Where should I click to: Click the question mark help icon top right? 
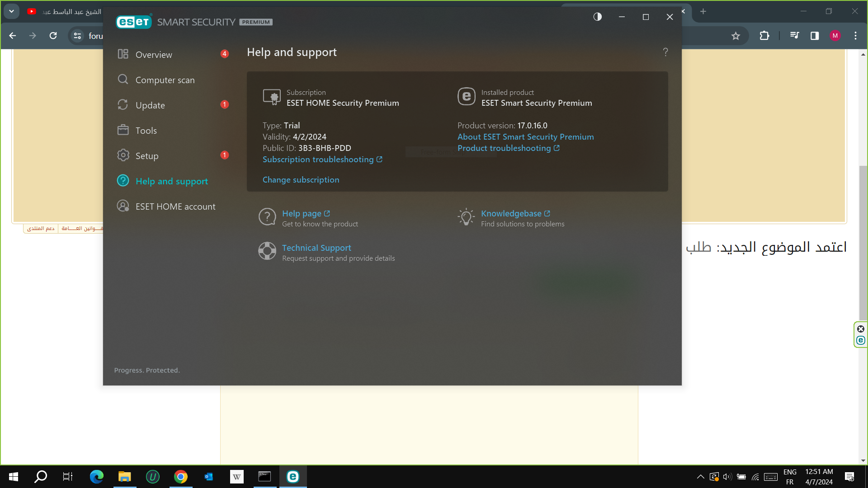coord(665,52)
